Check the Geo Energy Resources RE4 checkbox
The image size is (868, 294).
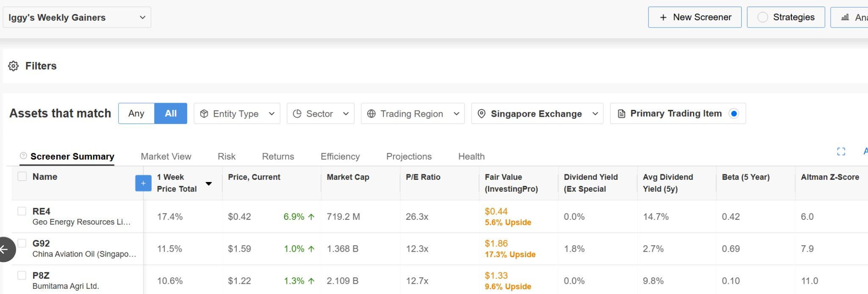tap(22, 211)
